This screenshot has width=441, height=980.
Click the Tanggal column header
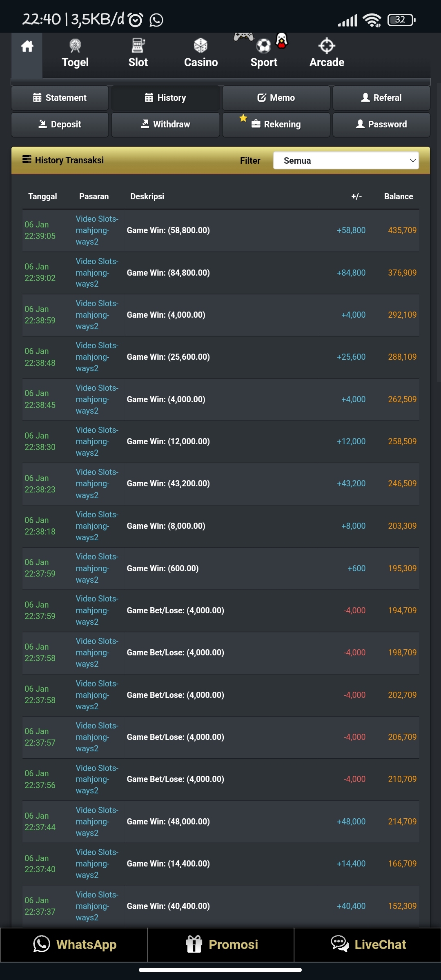[x=42, y=196]
